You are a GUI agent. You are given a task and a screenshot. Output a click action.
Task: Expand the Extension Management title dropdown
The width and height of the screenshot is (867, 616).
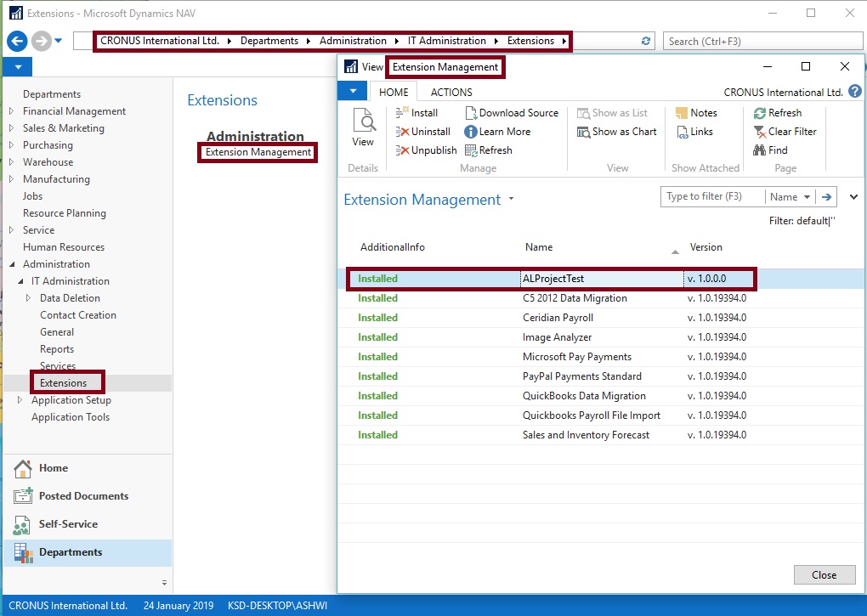pos(511,200)
